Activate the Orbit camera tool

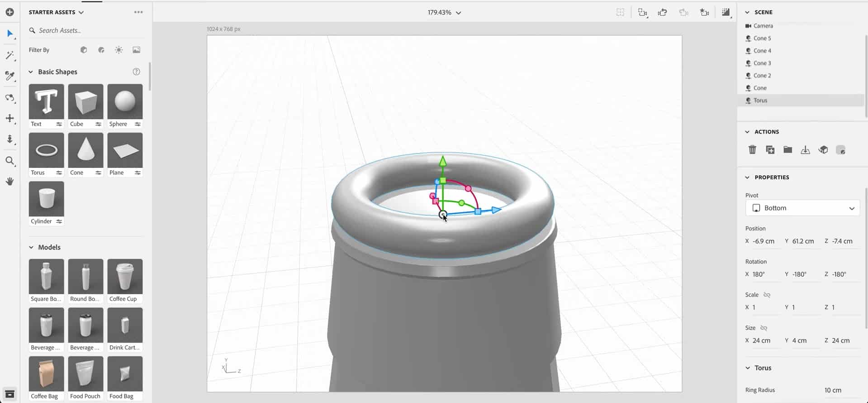click(x=9, y=98)
